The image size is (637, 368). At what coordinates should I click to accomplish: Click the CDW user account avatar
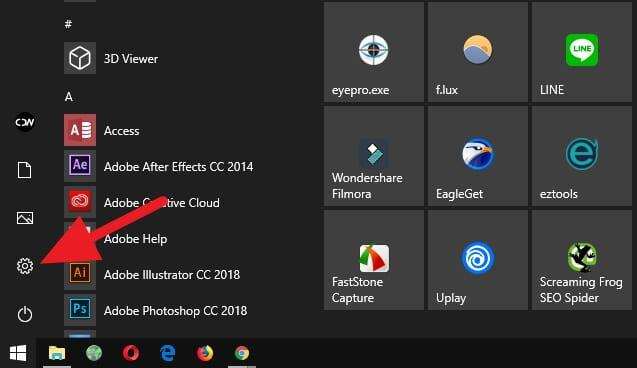coord(25,122)
